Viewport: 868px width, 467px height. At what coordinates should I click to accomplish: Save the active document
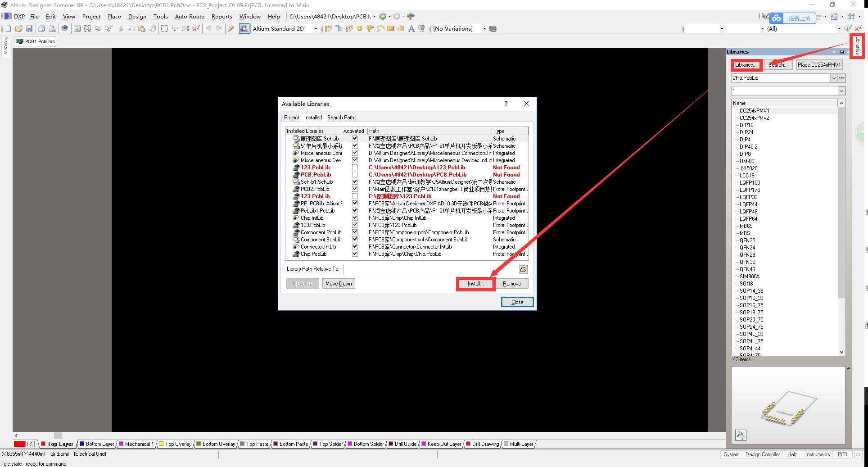point(29,28)
